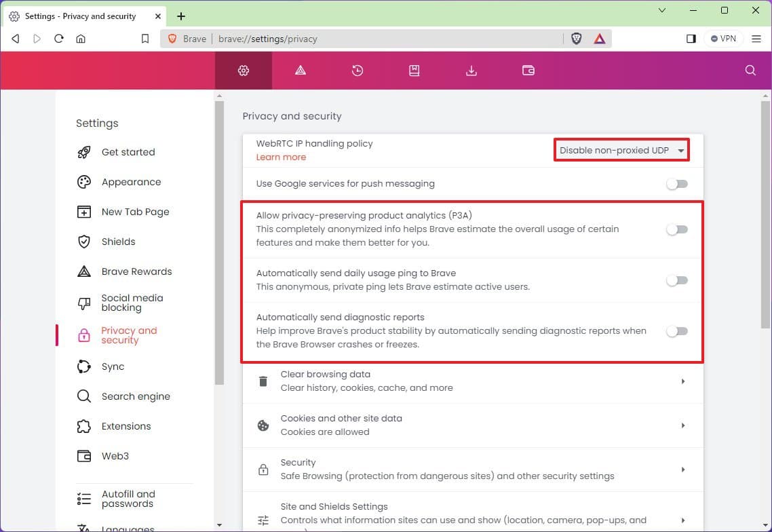
Task: Open the sidebar panel toggle icon
Action: (691, 39)
